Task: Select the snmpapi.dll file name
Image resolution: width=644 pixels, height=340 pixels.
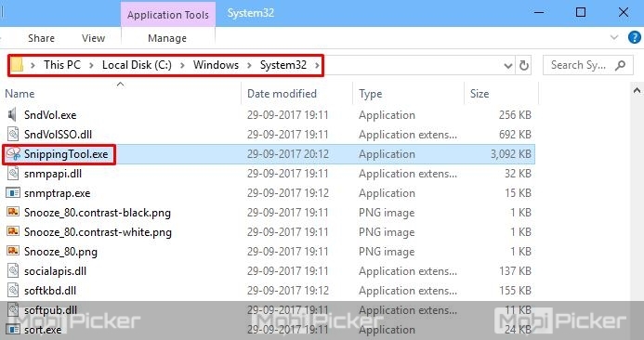Action: [53, 174]
